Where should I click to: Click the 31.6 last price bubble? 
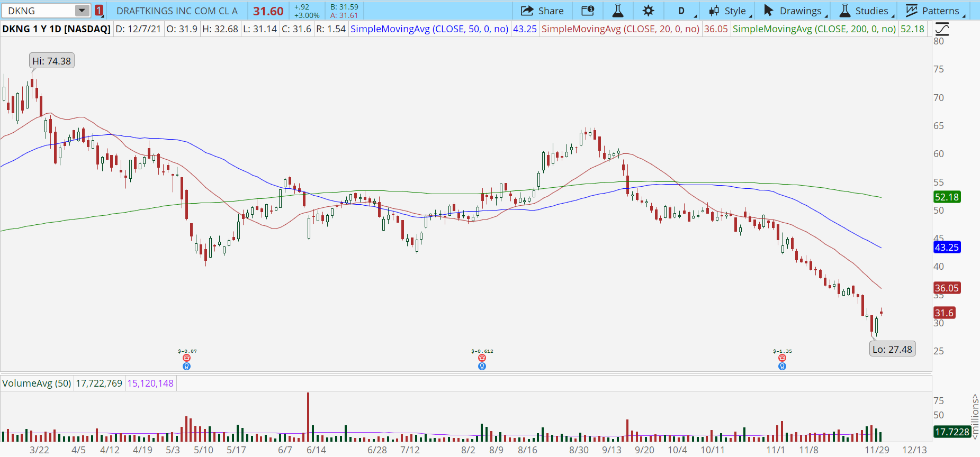pyautogui.click(x=944, y=313)
